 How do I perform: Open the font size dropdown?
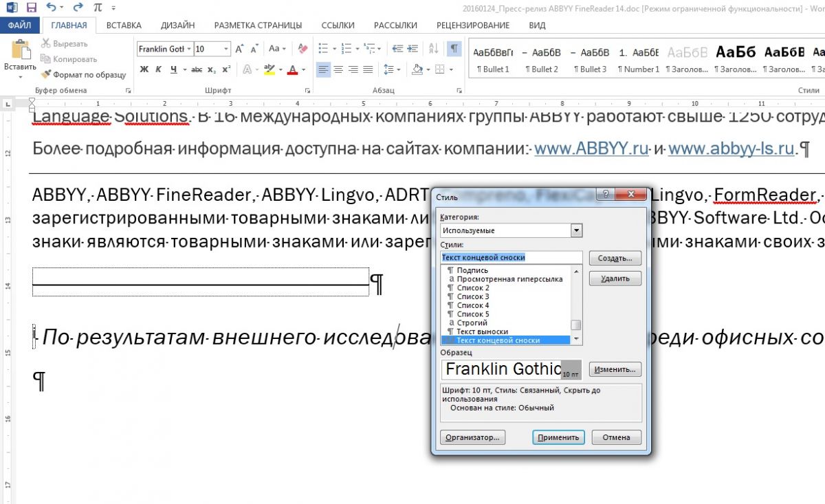[226, 50]
